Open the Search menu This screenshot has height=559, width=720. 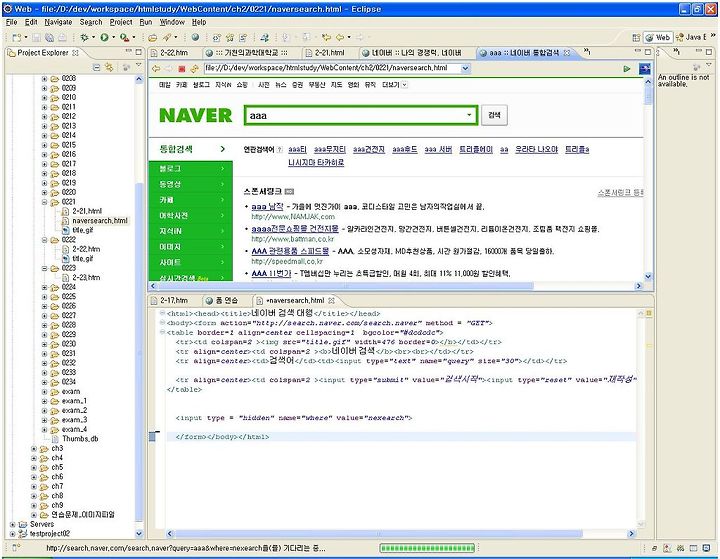click(x=91, y=22)
